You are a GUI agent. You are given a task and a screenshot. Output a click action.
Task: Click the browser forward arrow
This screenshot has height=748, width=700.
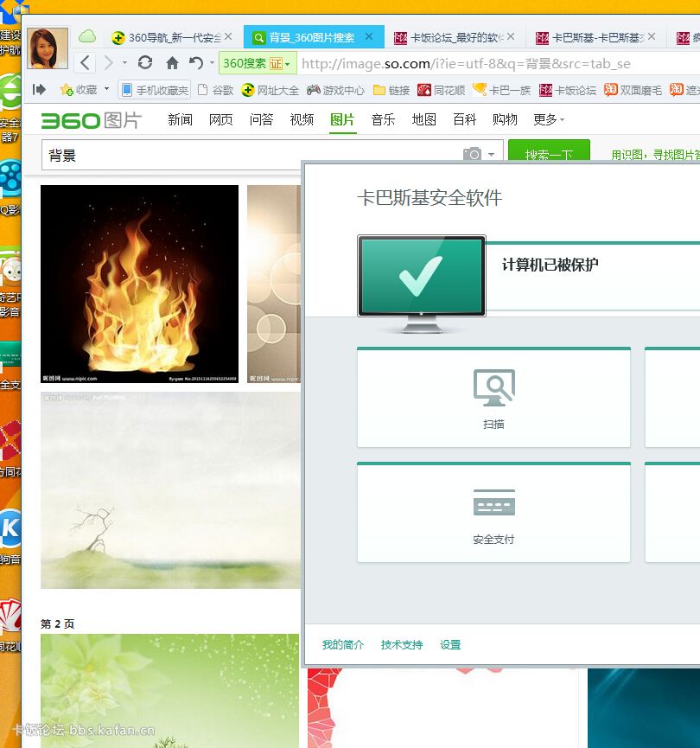(x=109, y=63)
